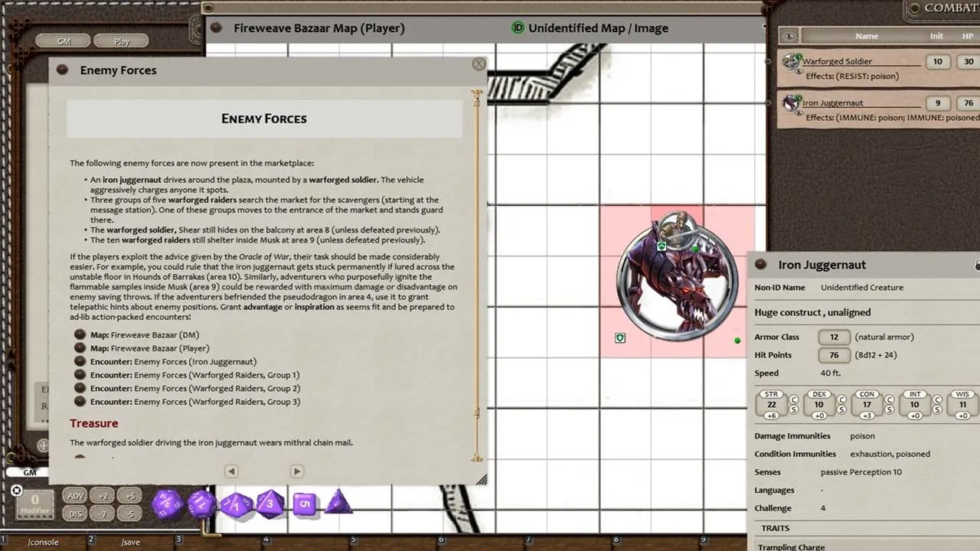Click Iron Juggernaut portrait in combat tracker

(790, 103)
